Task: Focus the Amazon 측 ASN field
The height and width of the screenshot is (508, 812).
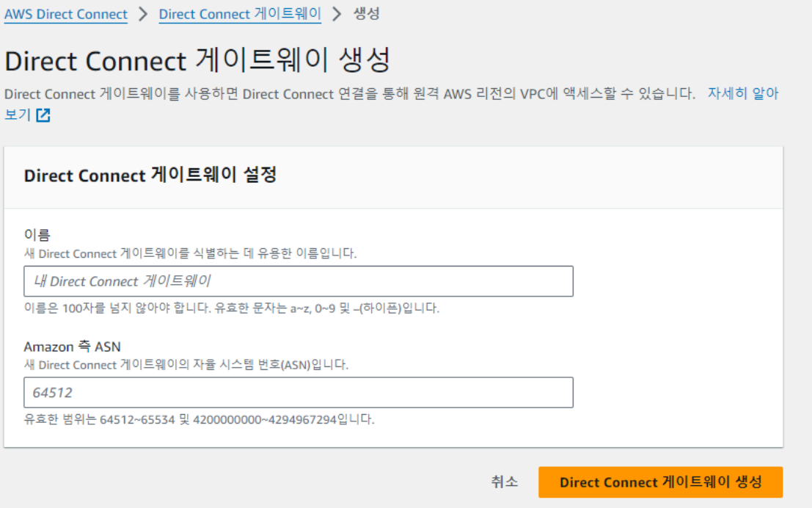Action: click(299, 393)
